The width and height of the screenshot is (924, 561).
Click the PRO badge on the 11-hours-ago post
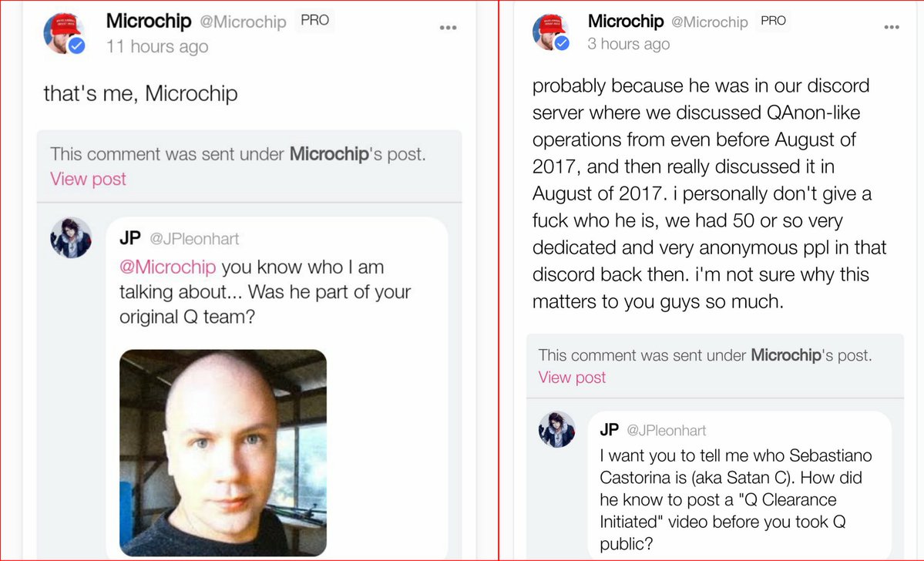click(x=314, y=21)
